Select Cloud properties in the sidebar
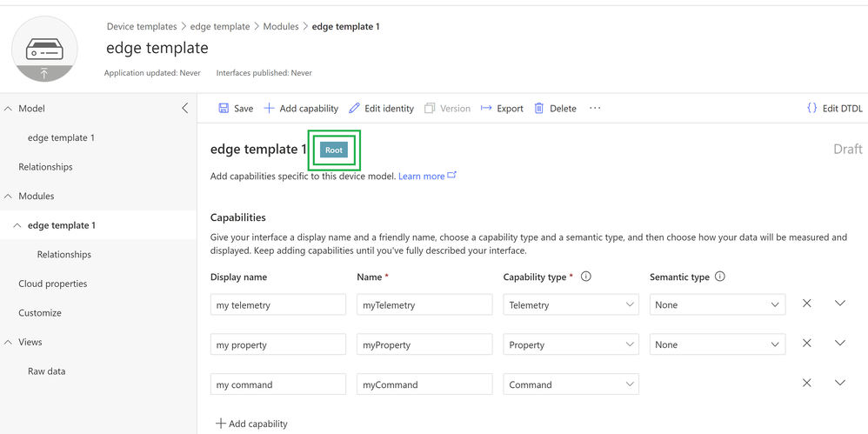 (x=53, y=284)
